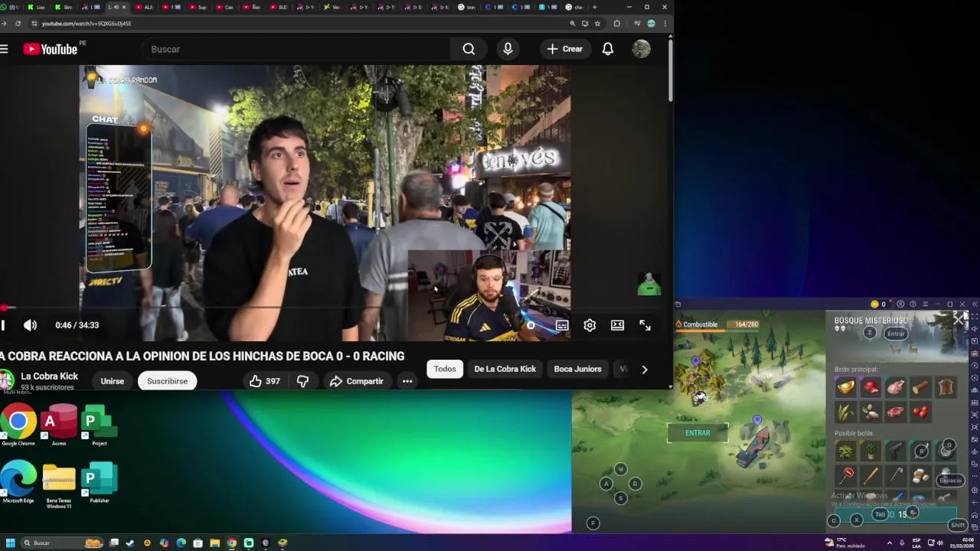Image resolution: width=980 pixels, height=551 pixels.
Task: Open Barra Tareas Windows 11 folder
Action: tap(59, 485)
